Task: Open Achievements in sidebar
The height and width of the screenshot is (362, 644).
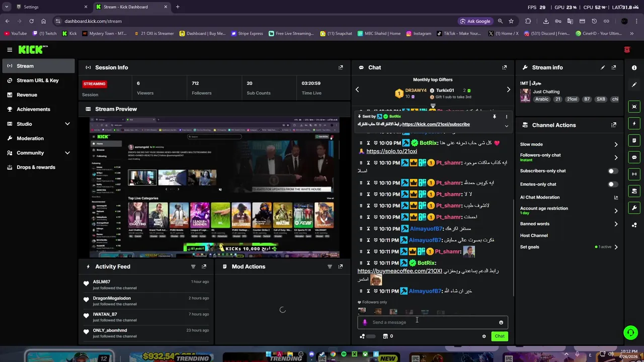Action: 38,109
